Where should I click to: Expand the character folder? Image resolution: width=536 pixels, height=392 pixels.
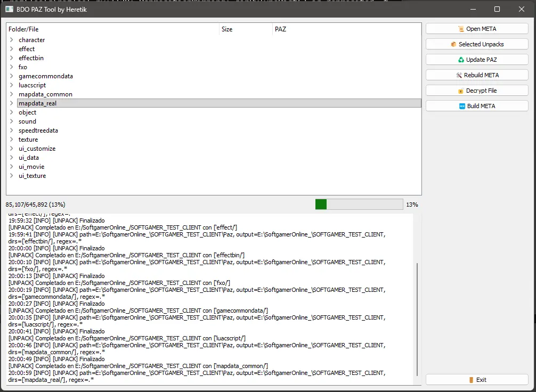click(x=11, y=39)
